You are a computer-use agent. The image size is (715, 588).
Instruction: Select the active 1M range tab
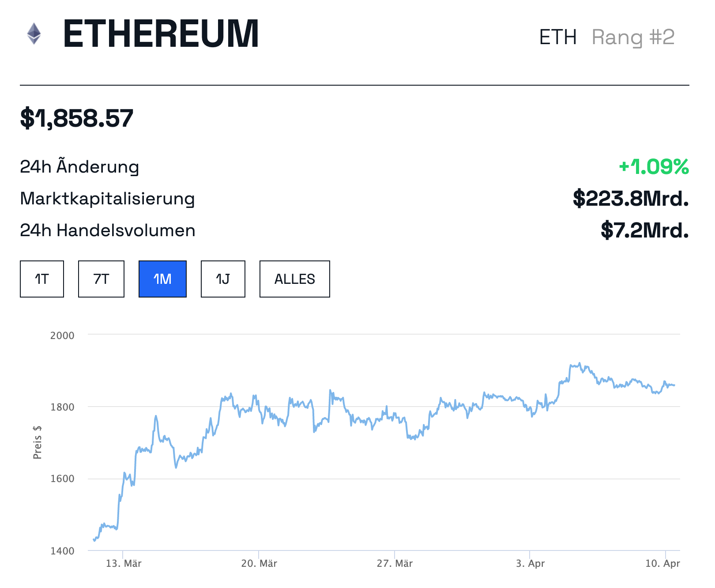[x=162, y=279]
